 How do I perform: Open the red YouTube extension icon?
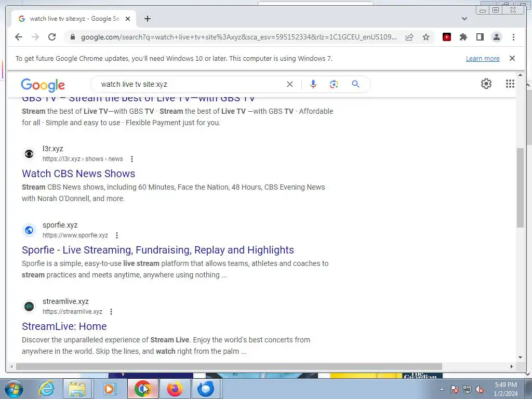[447, 37]
